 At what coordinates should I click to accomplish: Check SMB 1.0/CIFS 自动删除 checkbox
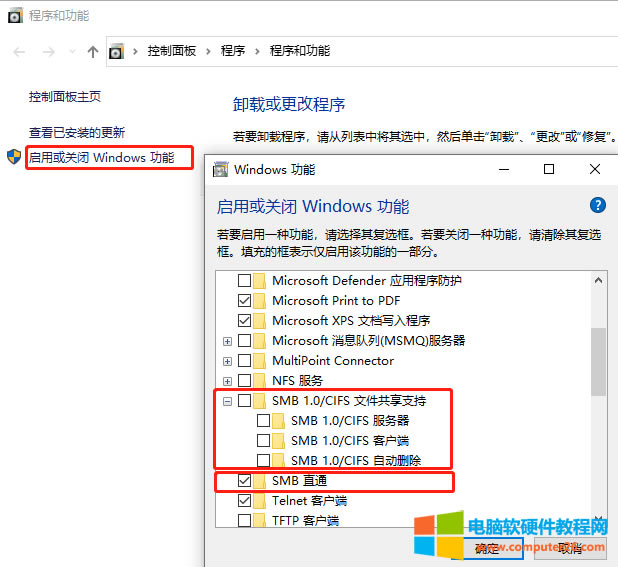pos(263,461)
